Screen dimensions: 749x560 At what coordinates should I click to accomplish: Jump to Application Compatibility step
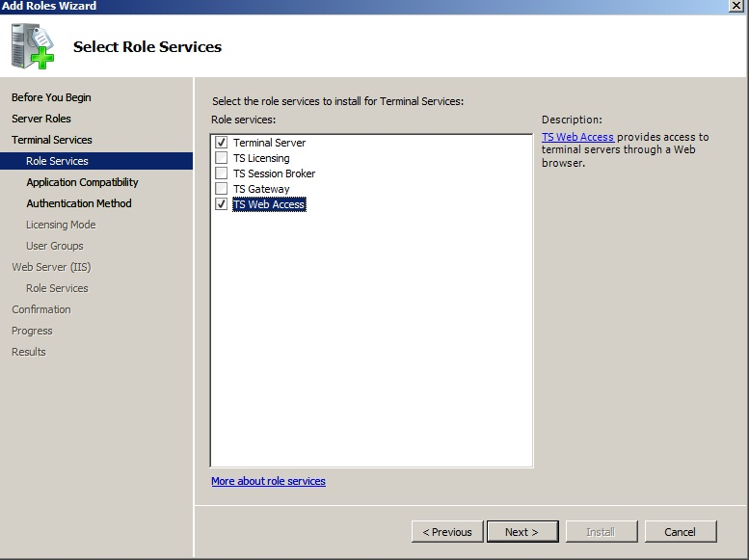[82, 182]
